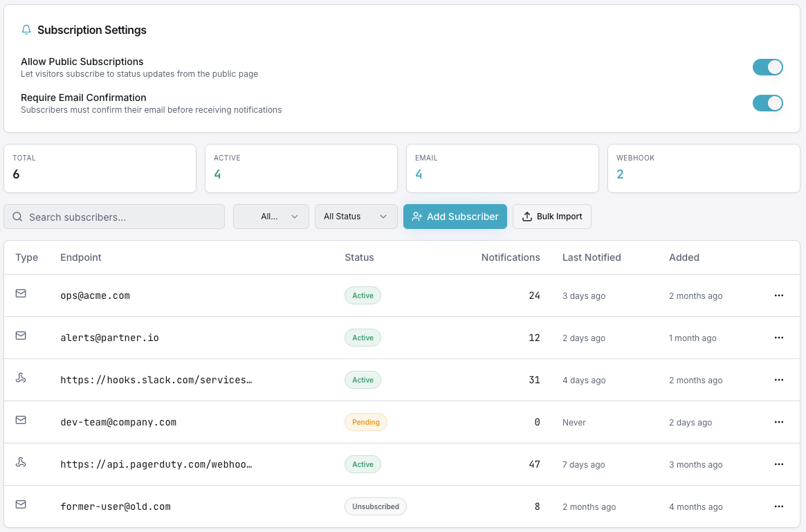Open the type filter dropdown labeled All
The image size is (806, 532).
coord(271,217)
